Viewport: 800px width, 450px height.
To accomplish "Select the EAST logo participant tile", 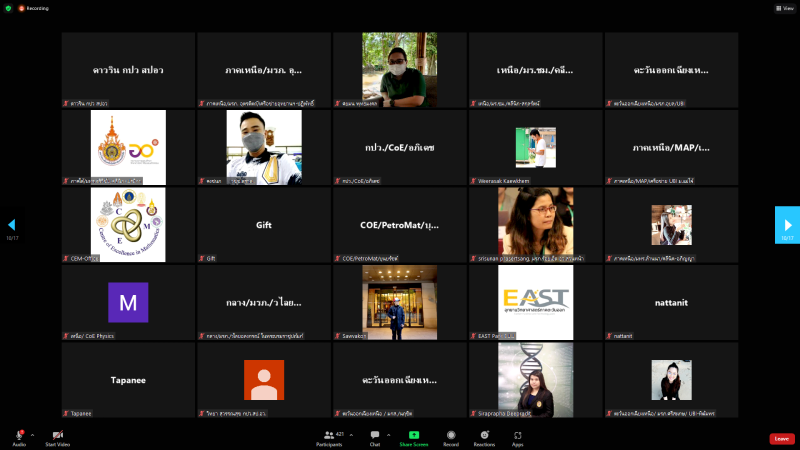I will click(535, 302).
